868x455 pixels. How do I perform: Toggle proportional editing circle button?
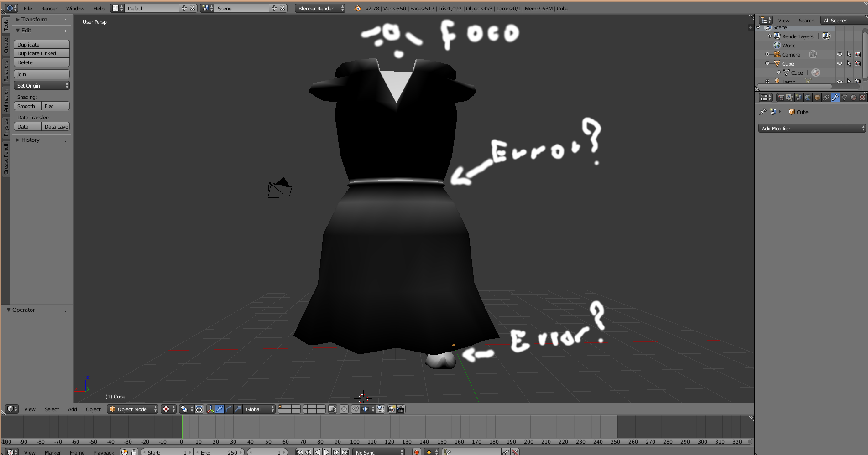(x=344, y=409)
